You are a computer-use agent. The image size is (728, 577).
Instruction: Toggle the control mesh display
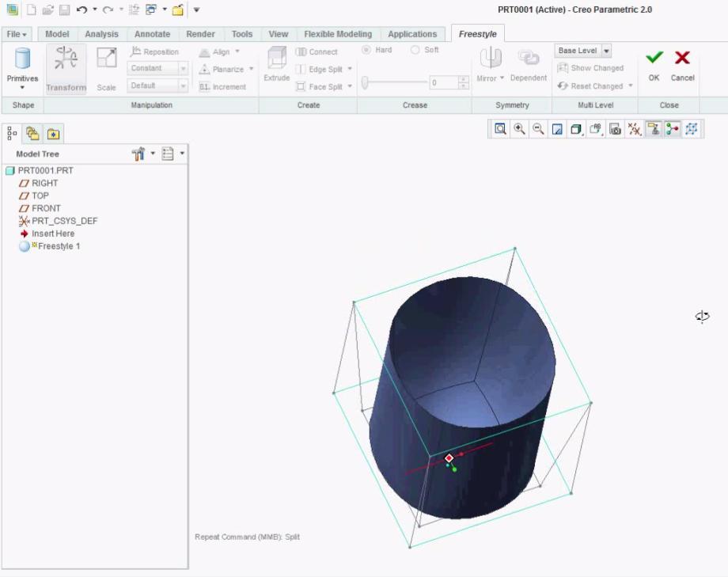click(x=692, y=129)
